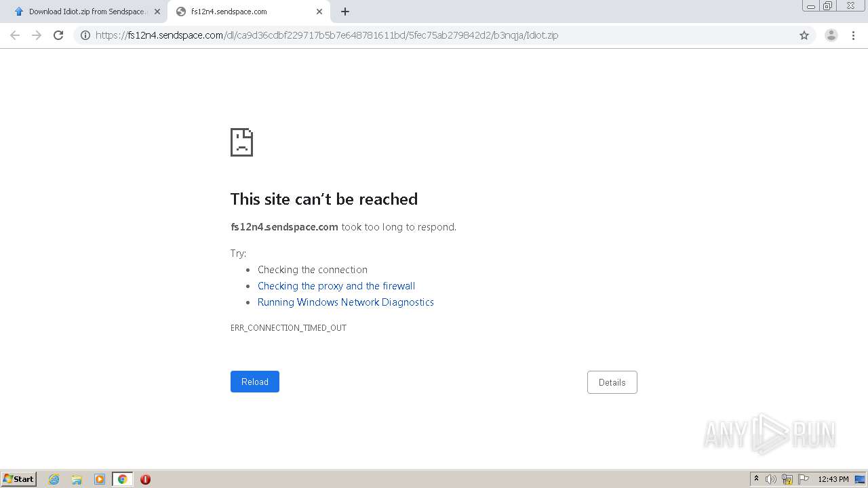Open Checking the proxy and the firewall

click(x=336, y=286)
